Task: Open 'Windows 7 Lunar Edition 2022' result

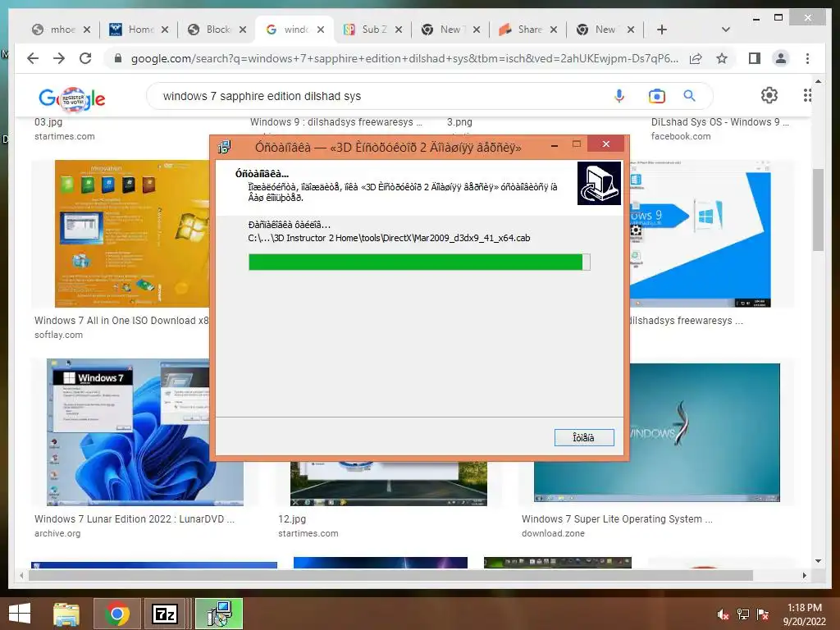Action: point(135,519)
